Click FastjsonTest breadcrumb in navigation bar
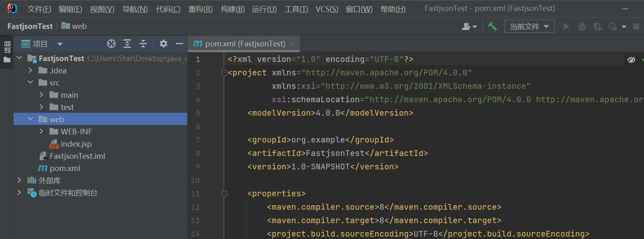644x239 pixels. click(30, 26)
